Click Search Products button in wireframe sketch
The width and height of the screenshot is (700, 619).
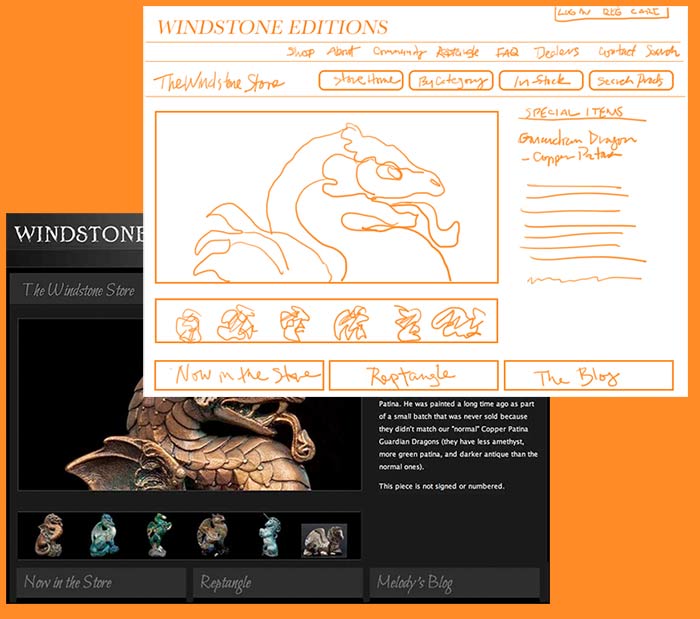coord(631,81)
